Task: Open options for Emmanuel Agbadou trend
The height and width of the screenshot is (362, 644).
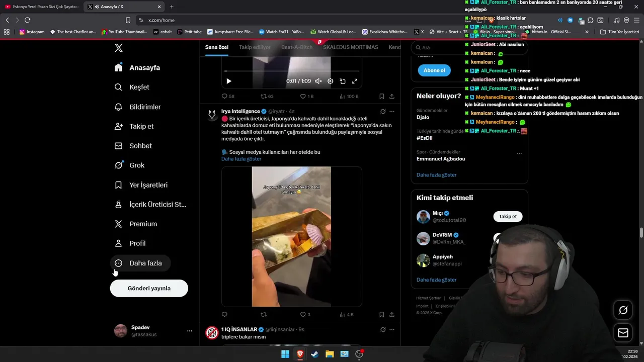Action: [519, 153]
